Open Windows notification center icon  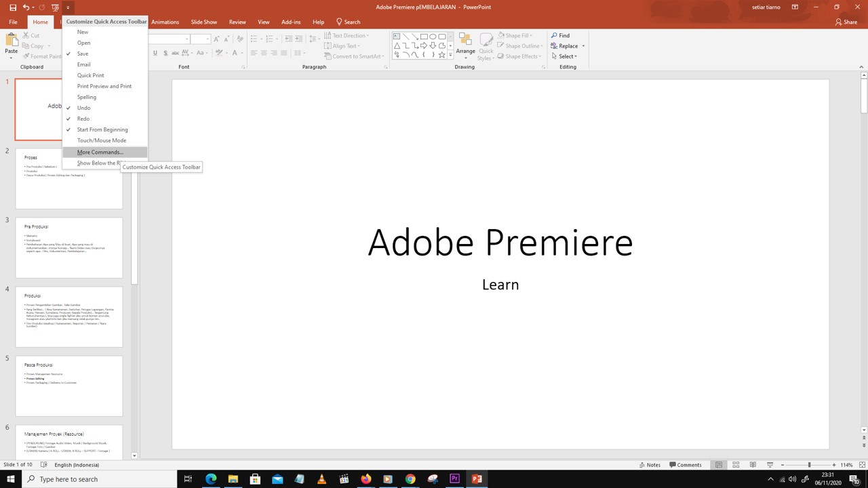pos(855,479)
